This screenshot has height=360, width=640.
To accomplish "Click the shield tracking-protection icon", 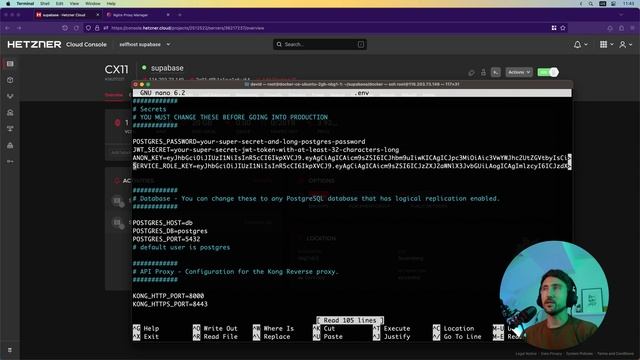I will pos(88,28).
